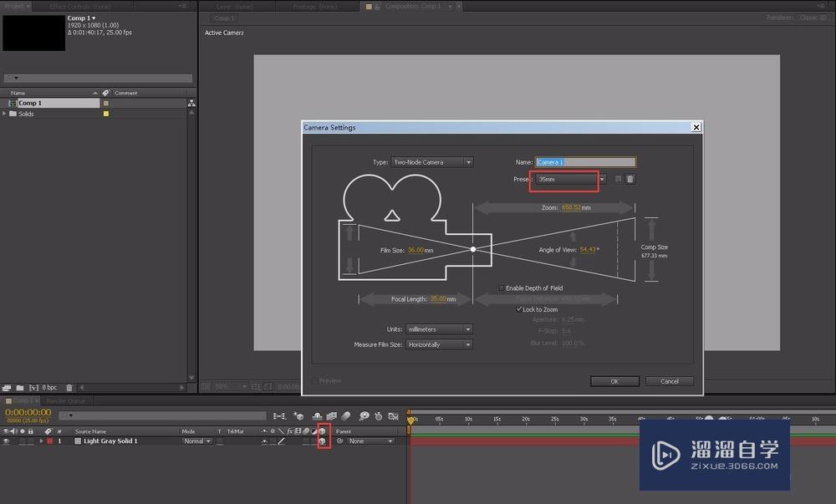836x504 pixels.
Task: Click shy switch for Light Gray Solid 1
Action: (264, 441)
